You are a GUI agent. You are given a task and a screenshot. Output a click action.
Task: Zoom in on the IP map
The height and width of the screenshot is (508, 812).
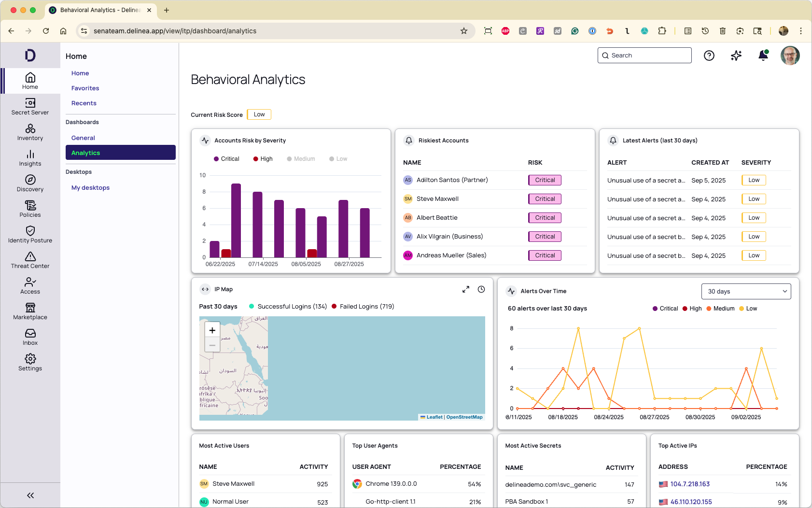click(212, 330)
